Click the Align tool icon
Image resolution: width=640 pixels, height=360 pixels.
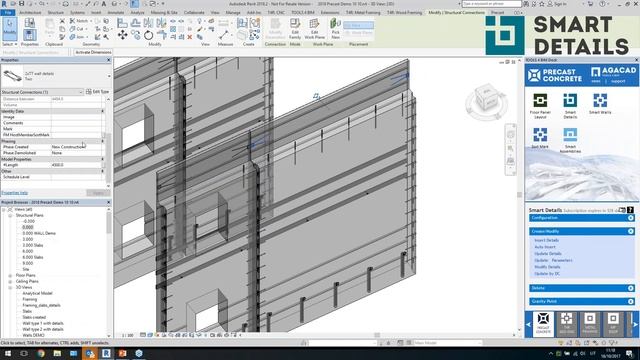click(122, 23)
